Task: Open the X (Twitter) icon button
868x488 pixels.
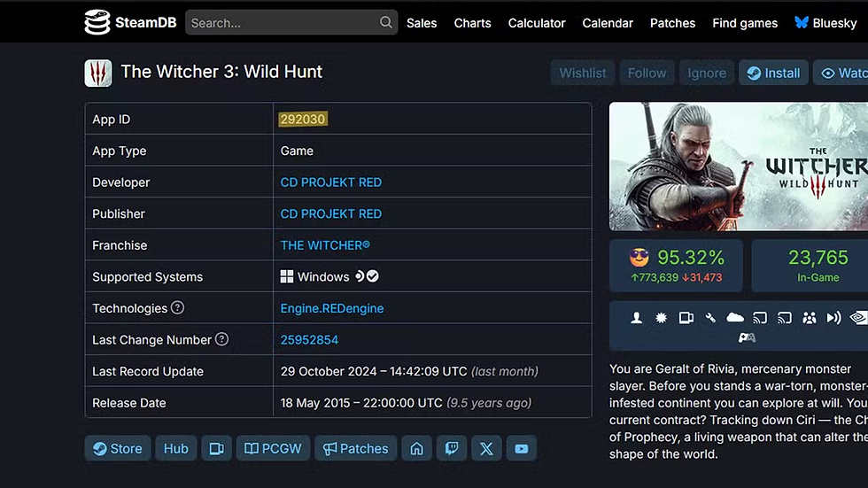Action: (486, 448)
